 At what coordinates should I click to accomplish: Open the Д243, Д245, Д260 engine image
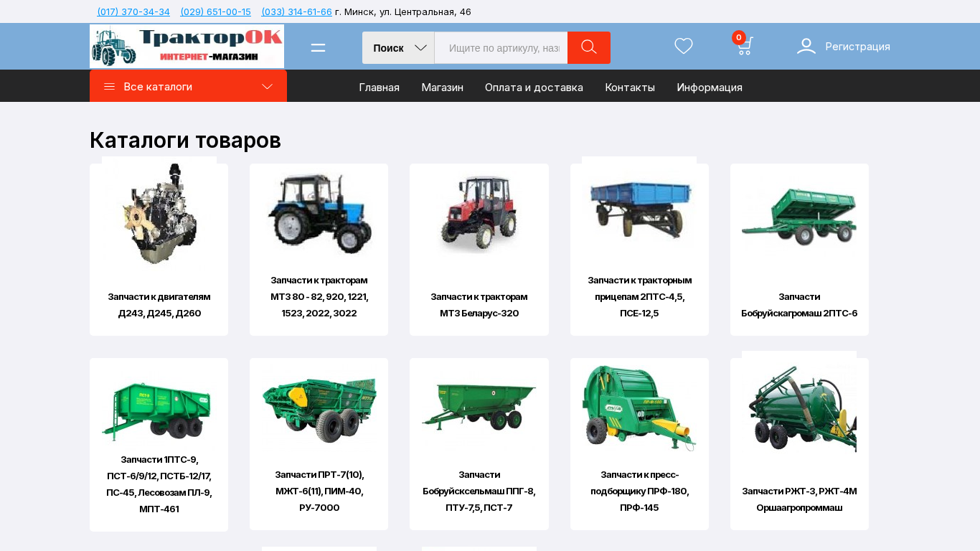(159, 214)
